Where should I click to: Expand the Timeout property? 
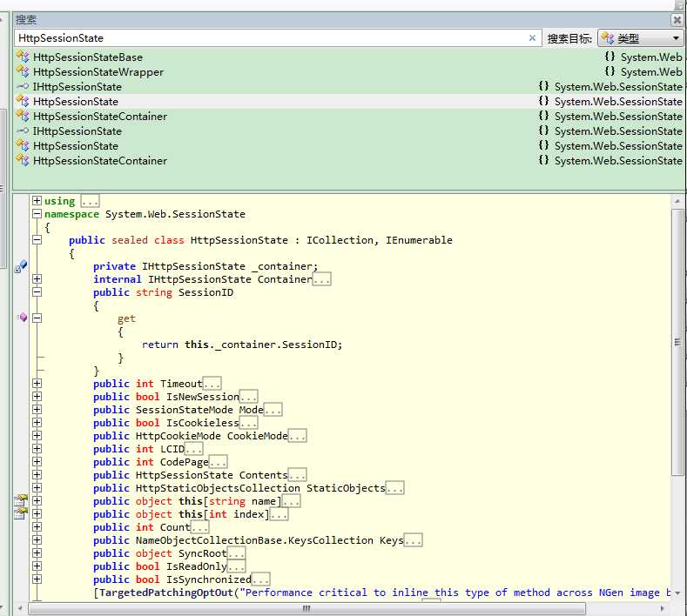pyautogui.click(x=37, y=384)
